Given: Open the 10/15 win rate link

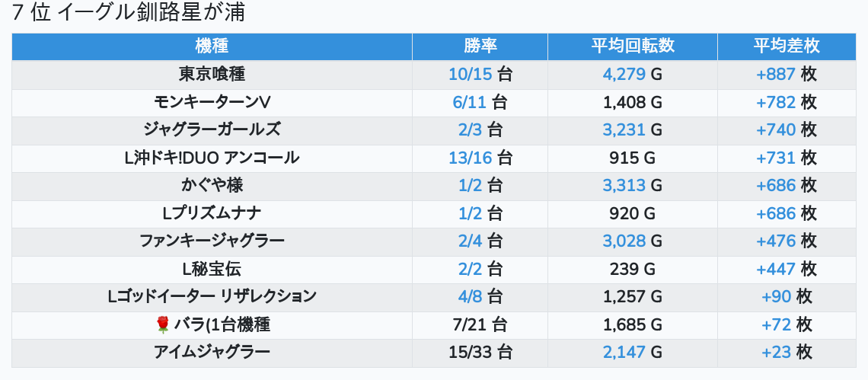Looking at the screenshot, I should point(471,75).
